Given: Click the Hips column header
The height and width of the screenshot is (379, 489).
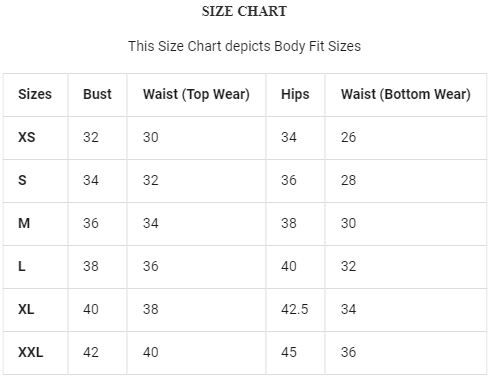Looking at the screenshot, I should coord(295,94).
